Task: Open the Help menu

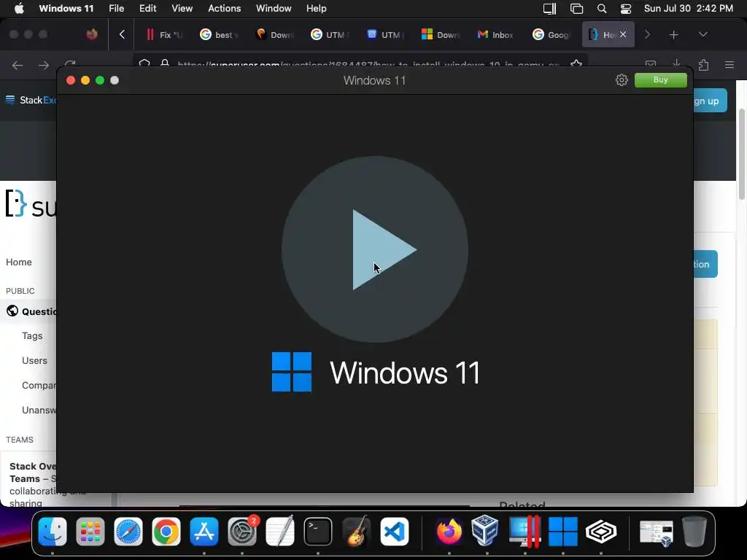Action: coord(317,9)
